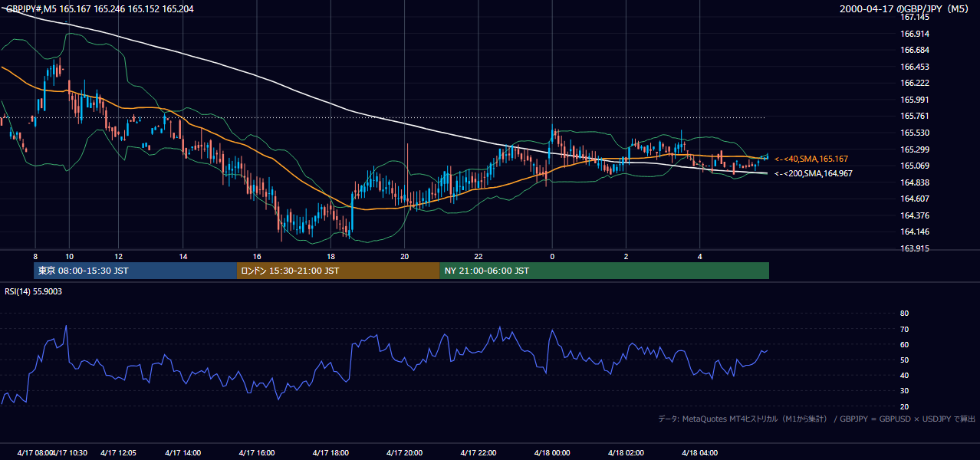The image size is (980, 460).
Task: Click the 4/17 18:00 date label
Action: click(331, 453)
